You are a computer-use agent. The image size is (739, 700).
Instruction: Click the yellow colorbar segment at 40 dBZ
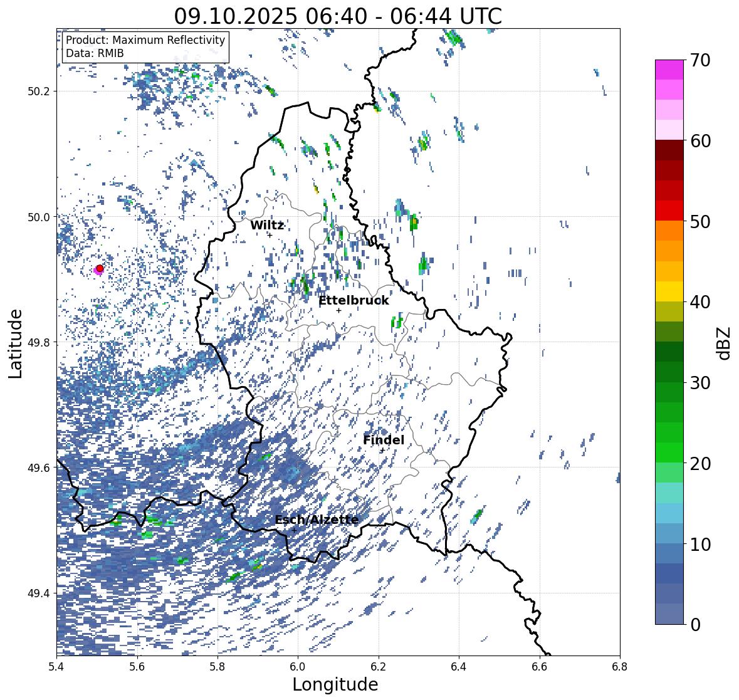[669, 291]
